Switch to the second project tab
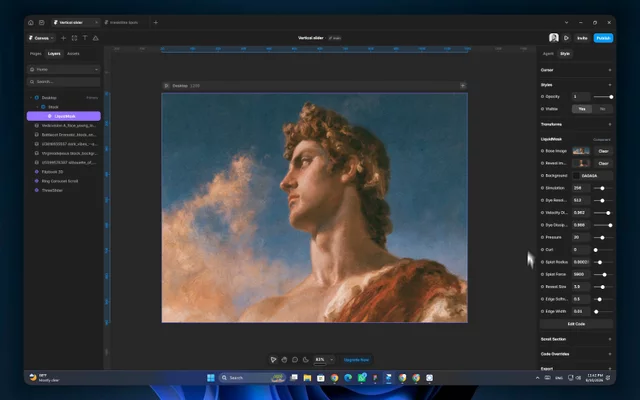The width and height of the screenshot is (640, 400). [x=124, y=22]
